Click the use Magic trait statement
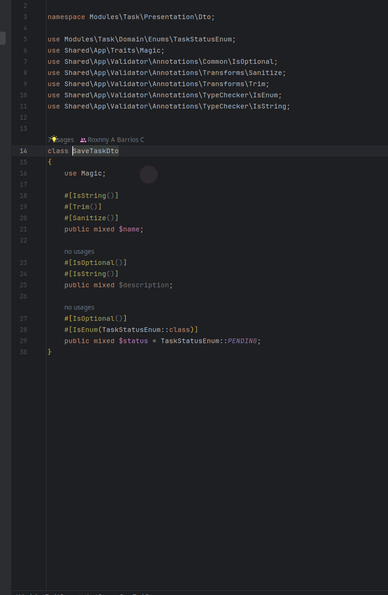The width and height of the screenshot is (388, 595). click(x=85, y=173)
